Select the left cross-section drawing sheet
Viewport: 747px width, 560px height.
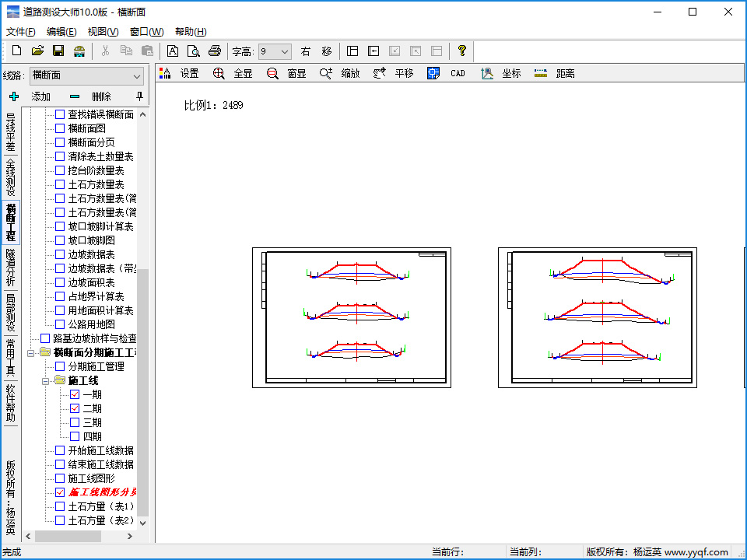pyautogui.click(x=352, y=317)
